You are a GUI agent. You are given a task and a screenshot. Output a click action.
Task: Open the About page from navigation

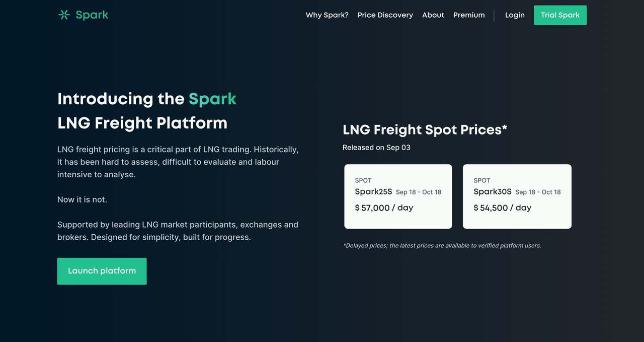coord(433,15)
